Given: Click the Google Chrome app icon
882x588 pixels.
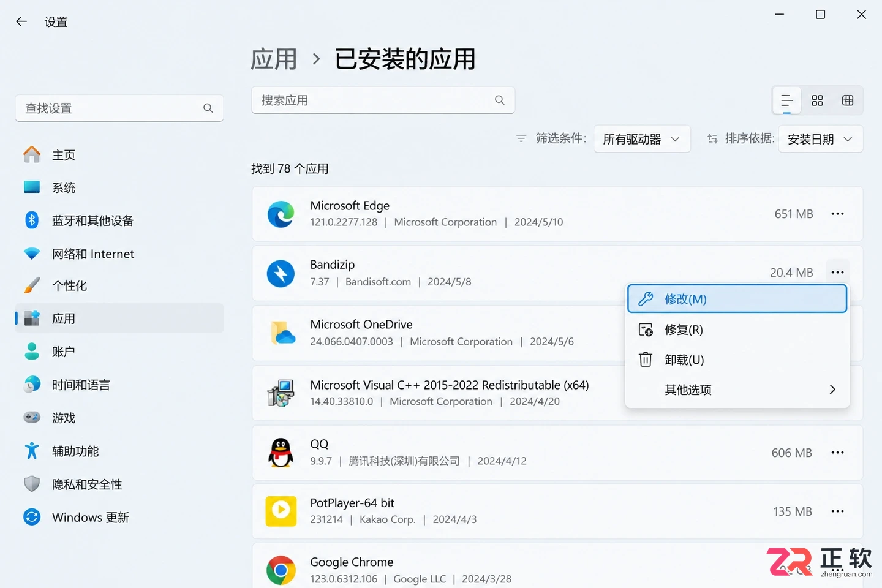Looking at the screenshot, I should [281, 570].
